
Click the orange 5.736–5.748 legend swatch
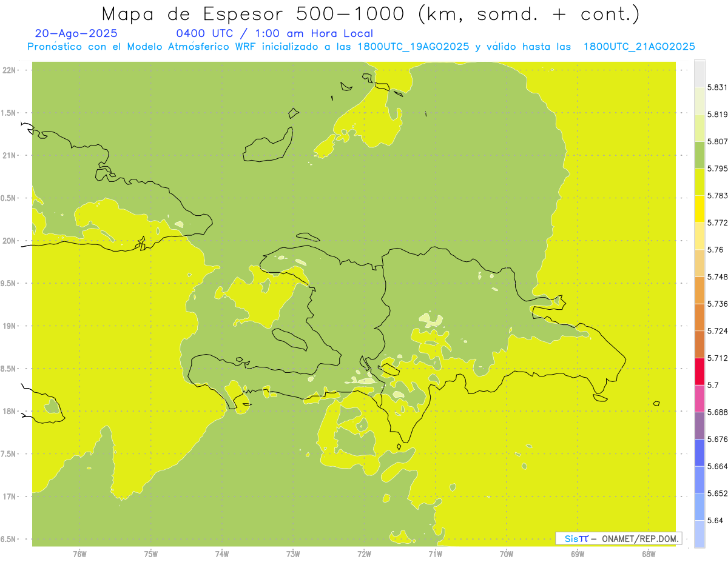699,290
